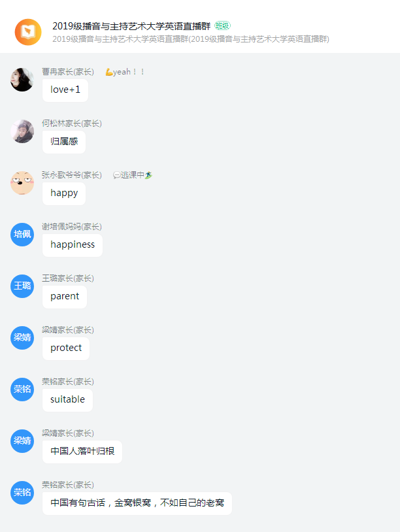The width and height of the screenshot is (400, 532).
Task: Open 曹冉家长's profile photo avatar
Action: [22, 80]
